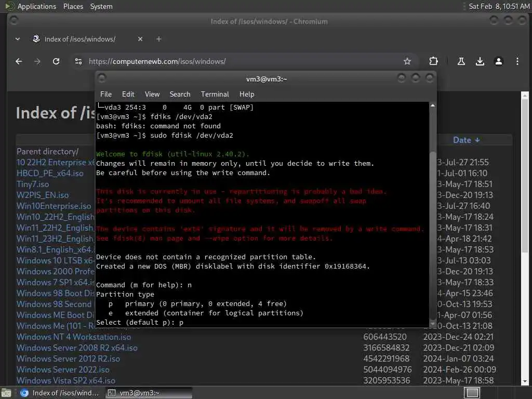The image size is (532, 399).
Task: Open the terminal View menu
Action: pos(152,95)
